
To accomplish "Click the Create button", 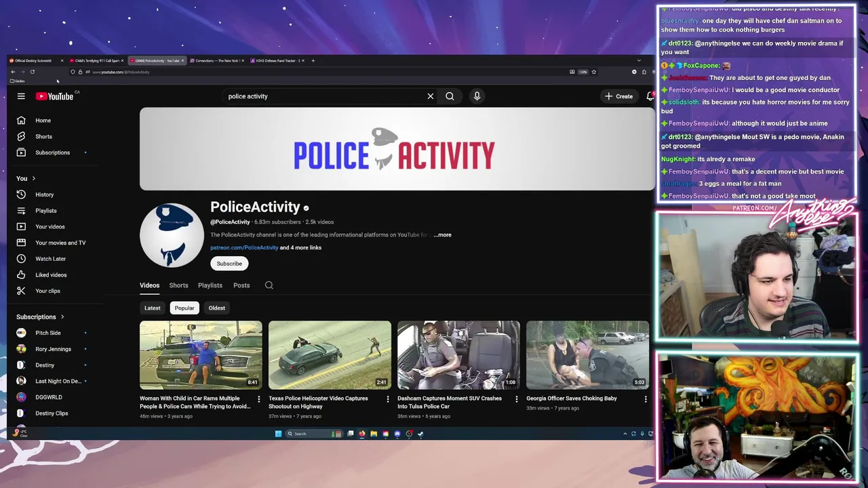I will click(619, 96).
